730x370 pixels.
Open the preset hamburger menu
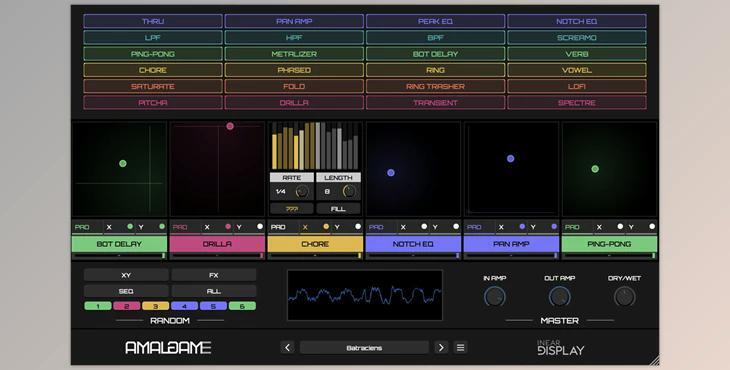(460, 347)
